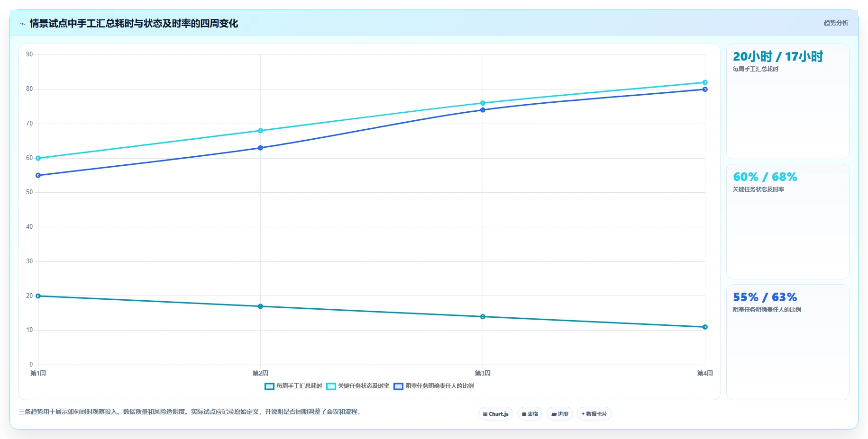Click the 第3周 point on 关键任务状态及时率 line
The height and width of the screenshot is (439, 868).
(x=483, y=103)
